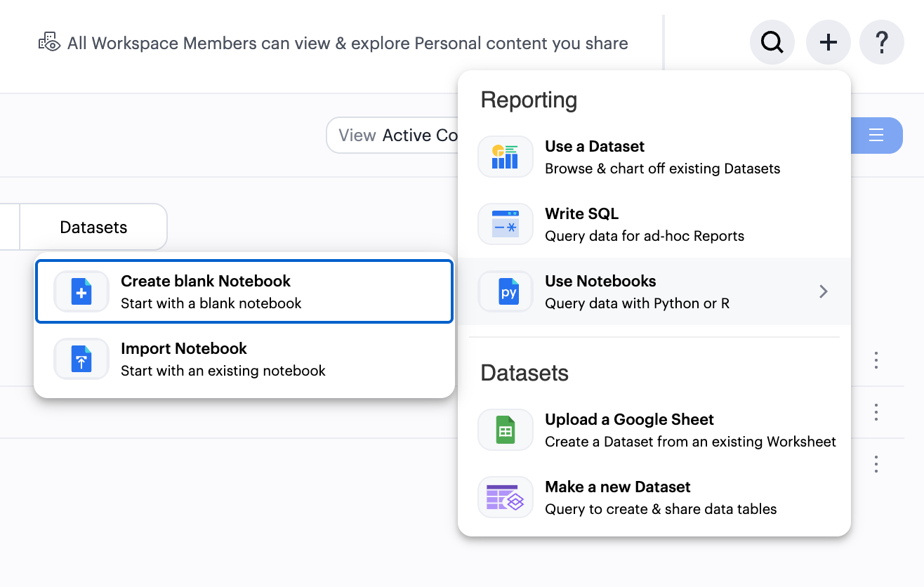Toggle the blue list view button
924x587 pixels.
click(876, 136)
